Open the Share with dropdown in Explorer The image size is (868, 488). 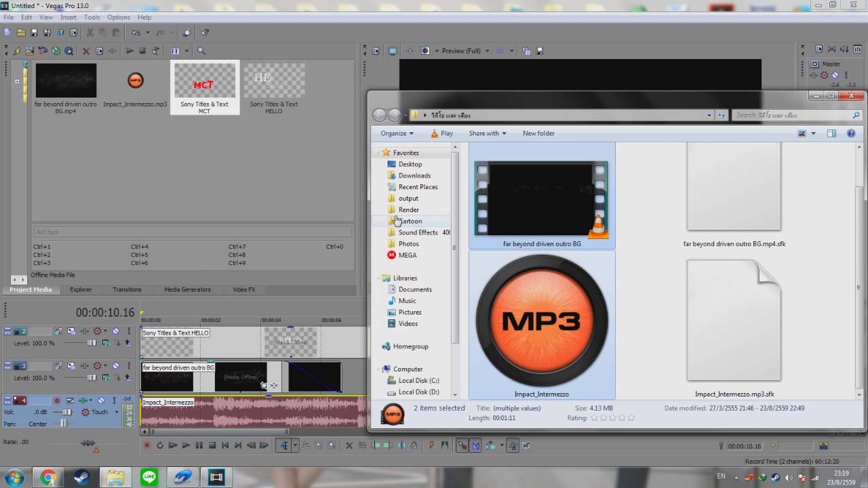tap(488, 134)
